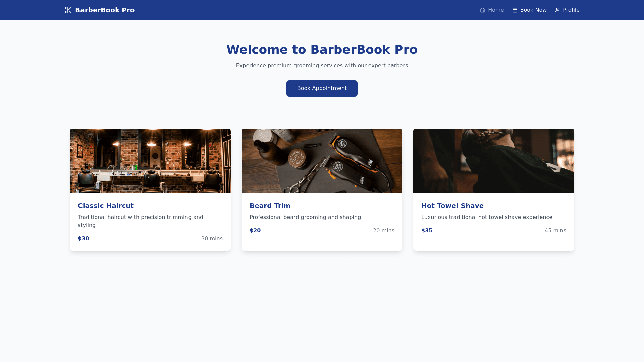Screen dimensions: 644x362
Task: Open the barbershop interior photo
Action: (150, 161)
